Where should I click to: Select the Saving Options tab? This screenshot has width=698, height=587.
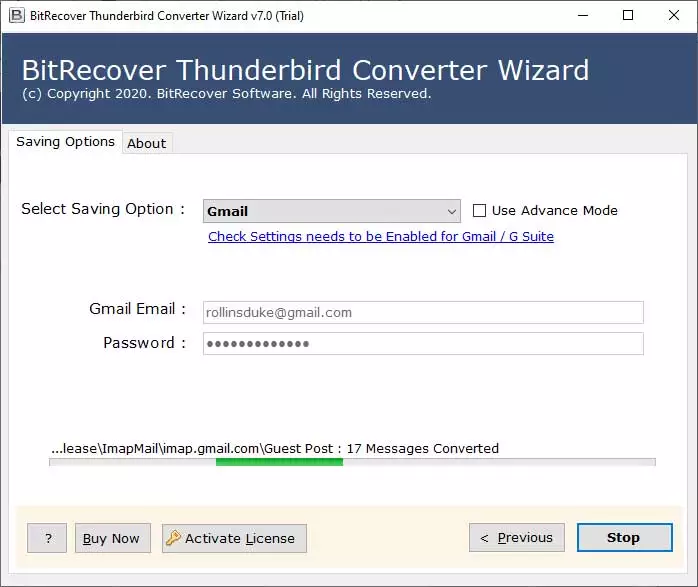click(x=65, y=142)
